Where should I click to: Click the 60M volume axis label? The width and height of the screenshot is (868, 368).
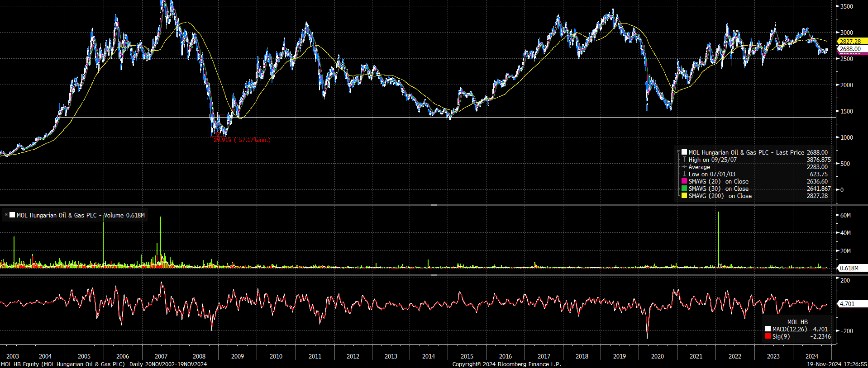pos(845,215)
